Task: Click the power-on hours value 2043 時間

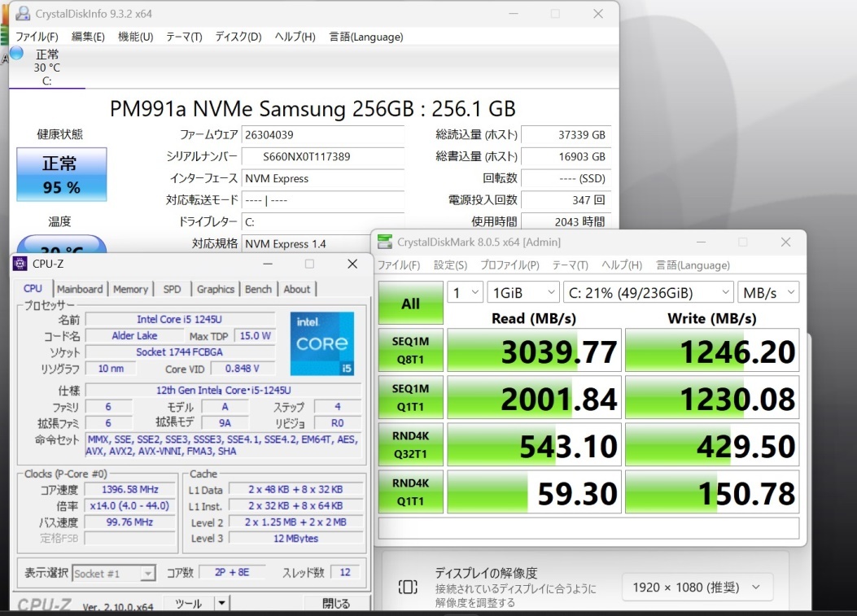Action: tap(565, 221)
